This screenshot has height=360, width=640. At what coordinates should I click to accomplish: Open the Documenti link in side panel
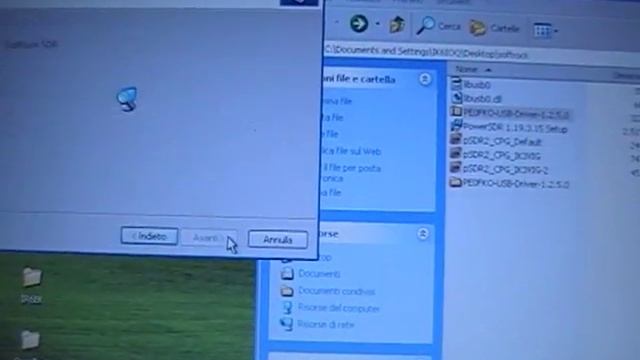(319, 273)
